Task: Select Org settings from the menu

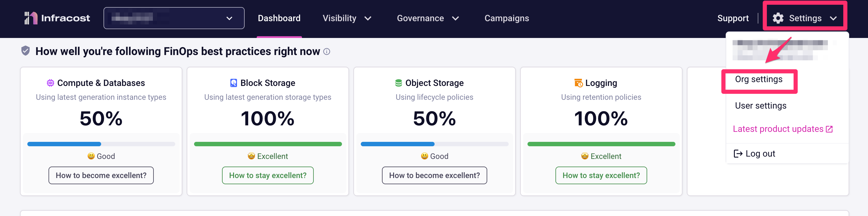Action: tap(759, 79)
